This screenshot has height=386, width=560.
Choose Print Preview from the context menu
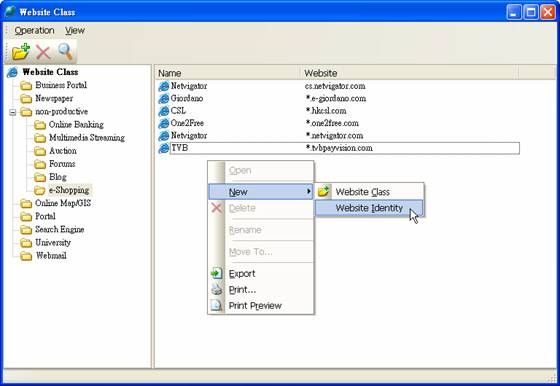(x=261, y=306)
